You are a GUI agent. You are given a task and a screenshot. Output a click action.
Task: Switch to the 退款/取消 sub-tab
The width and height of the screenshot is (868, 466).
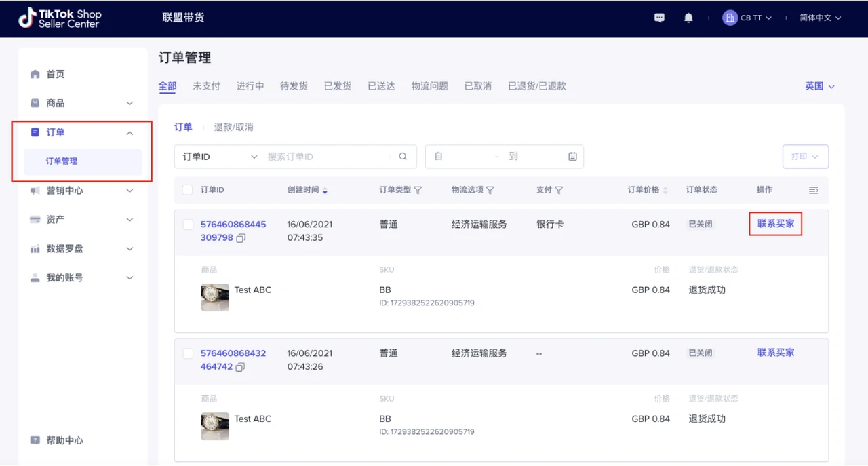(233, 127)
